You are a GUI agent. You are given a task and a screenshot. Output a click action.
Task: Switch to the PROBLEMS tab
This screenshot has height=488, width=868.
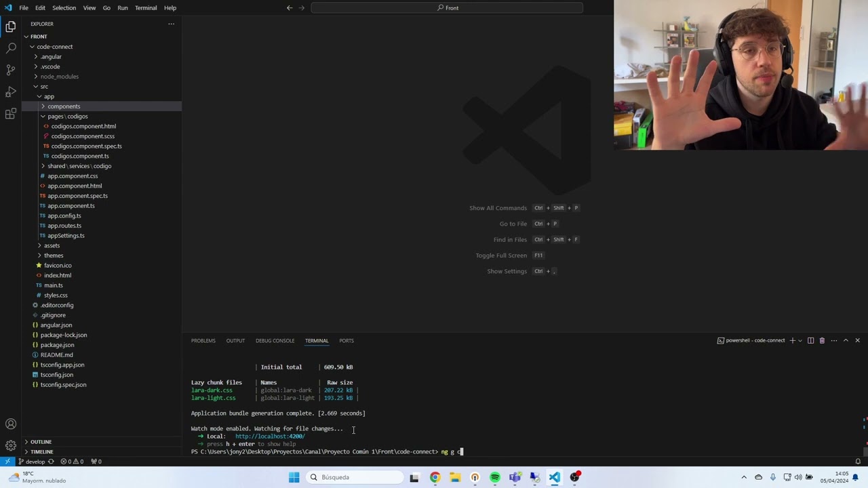(203, 340)
